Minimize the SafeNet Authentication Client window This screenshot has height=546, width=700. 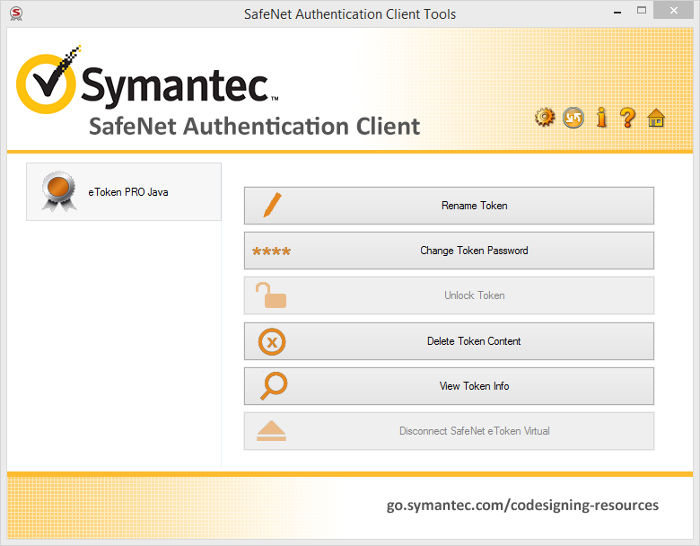(618, 13)
